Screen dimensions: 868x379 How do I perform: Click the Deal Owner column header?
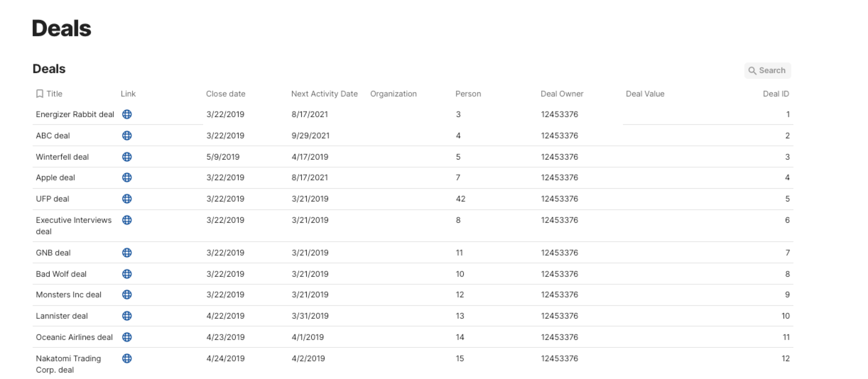562,94
